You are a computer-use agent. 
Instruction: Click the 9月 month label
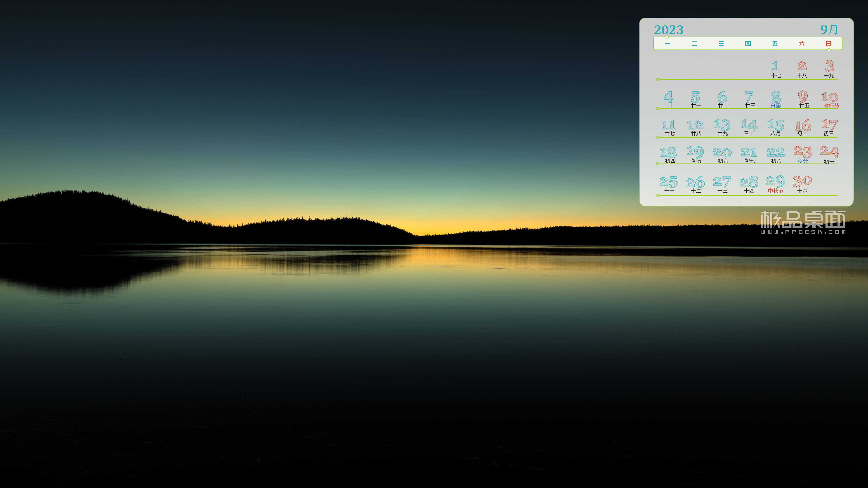[x=829, y=29]
